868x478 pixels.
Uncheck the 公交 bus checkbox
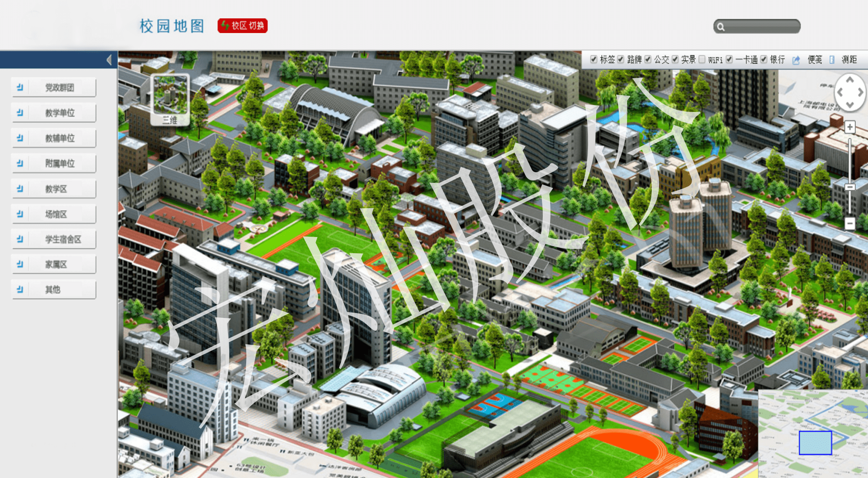648,59
